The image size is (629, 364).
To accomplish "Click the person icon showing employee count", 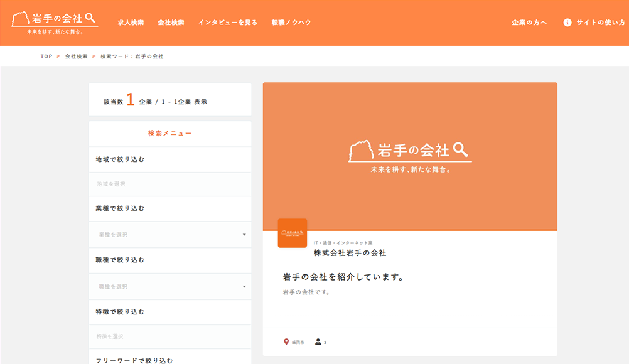I will pyautogui.click(x=318, y=342).
